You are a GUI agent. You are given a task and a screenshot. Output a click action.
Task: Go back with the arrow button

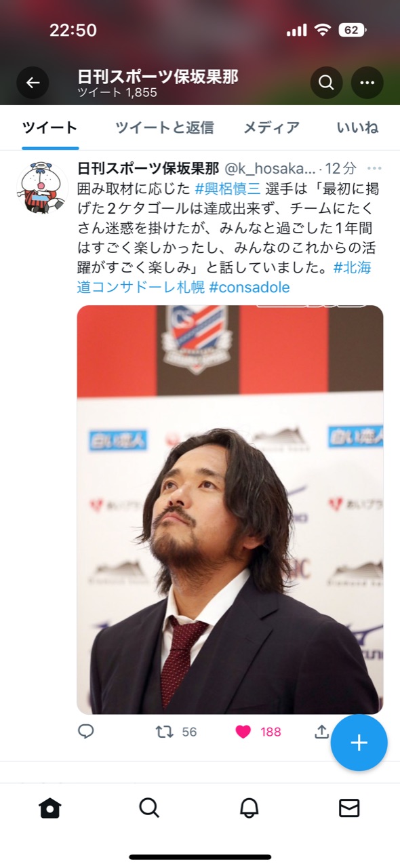click(33, 83)
